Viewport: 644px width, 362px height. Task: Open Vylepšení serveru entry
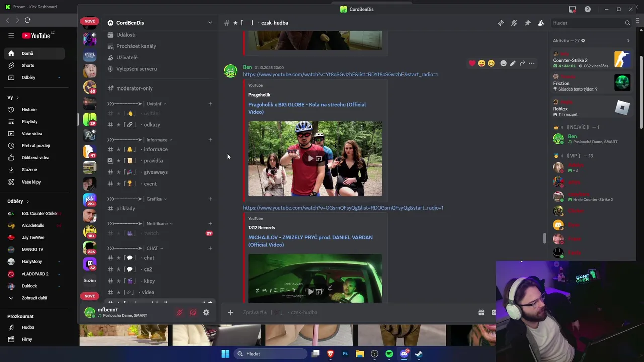coord(160,69)
